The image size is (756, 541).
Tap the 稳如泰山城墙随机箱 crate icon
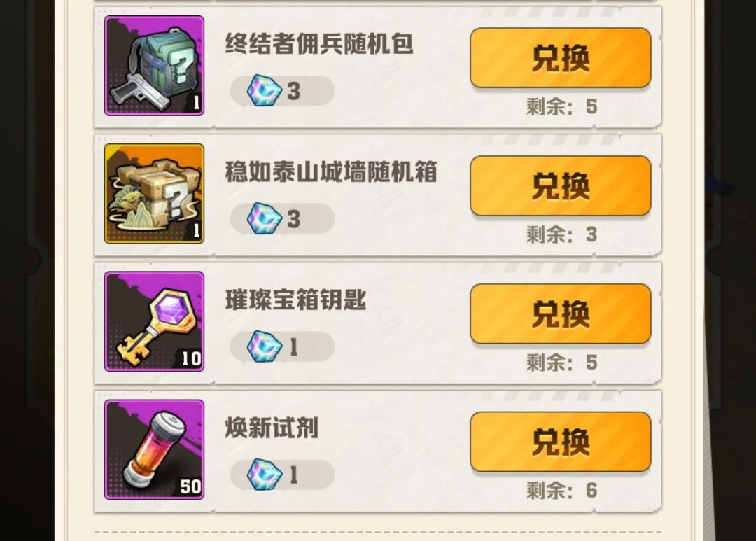tap(154, 193)
